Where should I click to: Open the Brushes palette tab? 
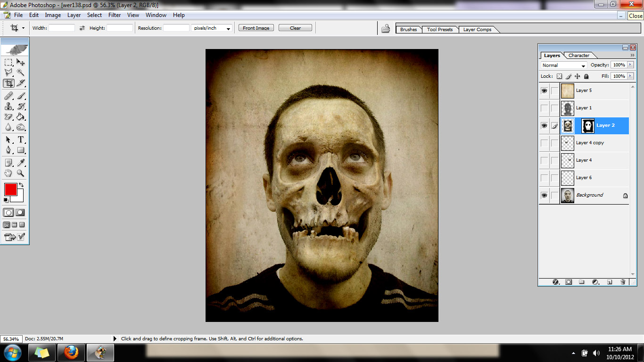pos(408,29)
